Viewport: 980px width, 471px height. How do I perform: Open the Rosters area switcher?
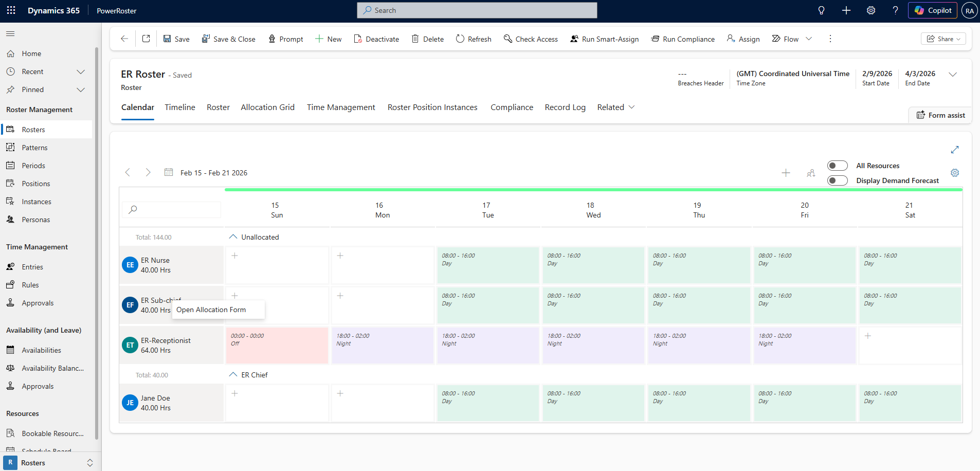50,462
